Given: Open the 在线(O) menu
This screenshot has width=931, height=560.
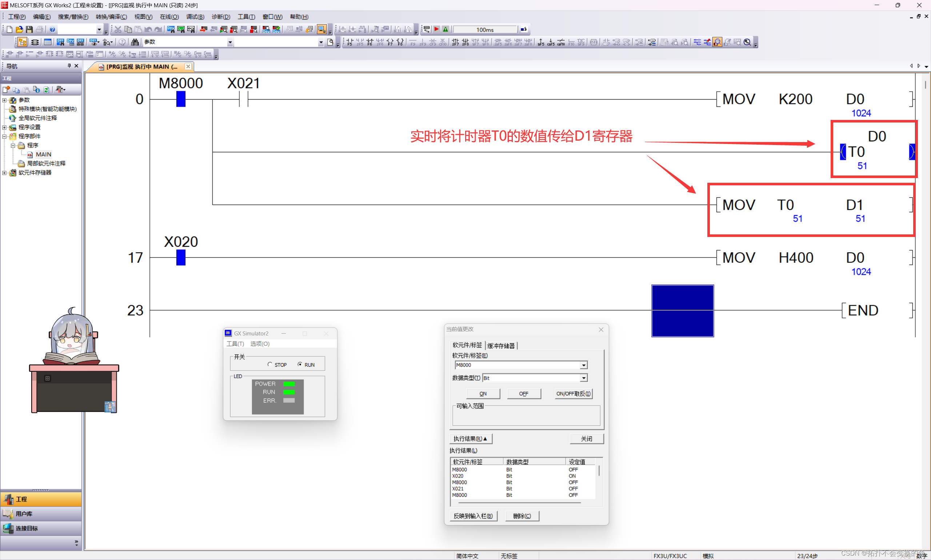Looking at the screenshot, I should [169, 17].
